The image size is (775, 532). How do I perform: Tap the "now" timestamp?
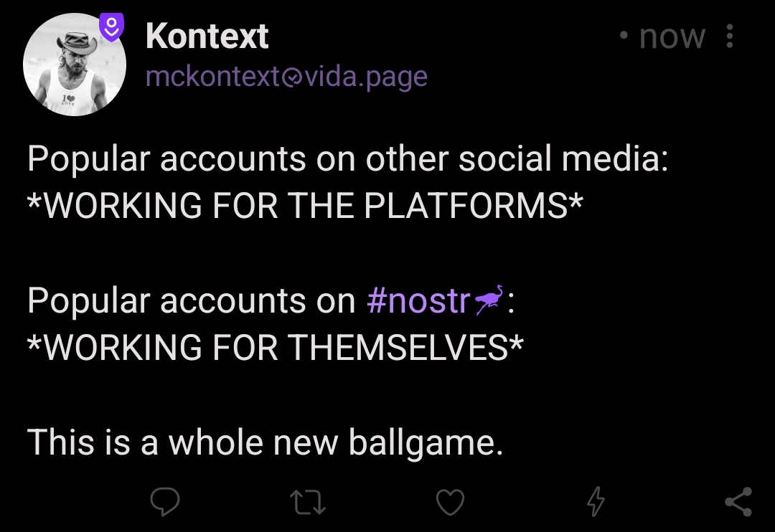coord(672,37)
